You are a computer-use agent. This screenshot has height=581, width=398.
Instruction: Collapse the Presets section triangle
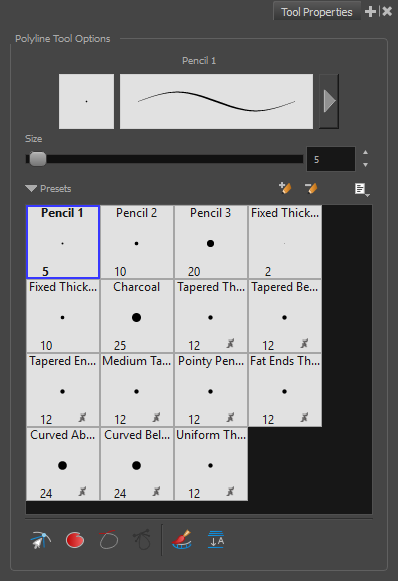click(31, 189)
